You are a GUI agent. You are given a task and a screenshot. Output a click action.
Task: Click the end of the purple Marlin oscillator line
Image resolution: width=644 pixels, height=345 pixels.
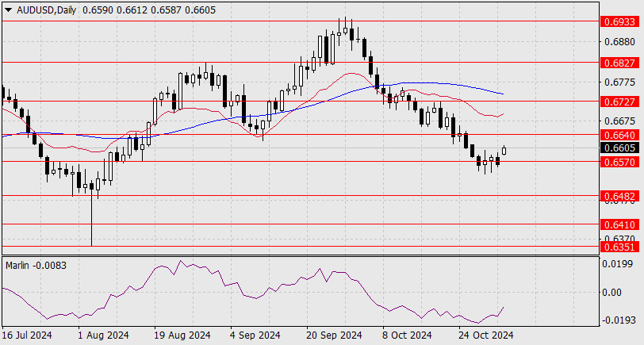pyautogui.click(x=504, y=307)
